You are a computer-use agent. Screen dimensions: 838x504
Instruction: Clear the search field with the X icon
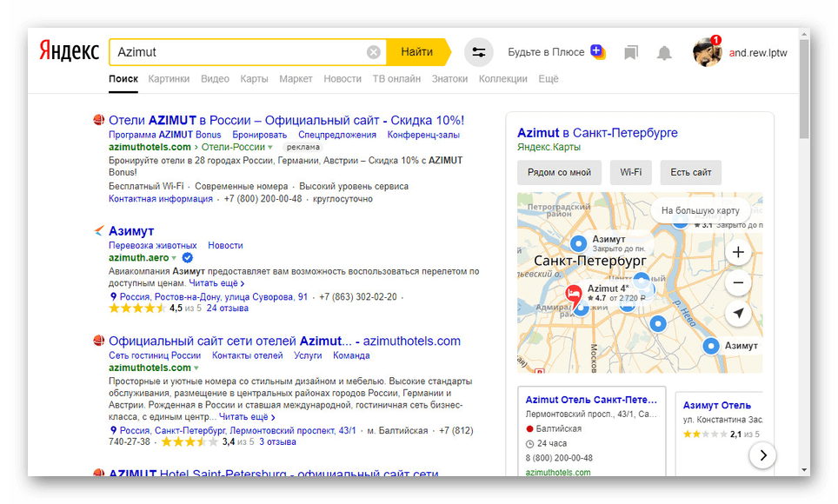(374, 52)
